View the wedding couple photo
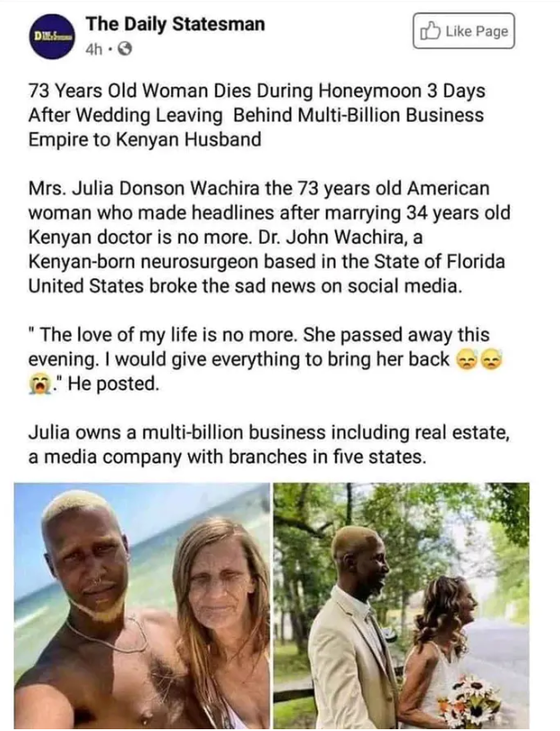560x731 pixels. point(401,606)
